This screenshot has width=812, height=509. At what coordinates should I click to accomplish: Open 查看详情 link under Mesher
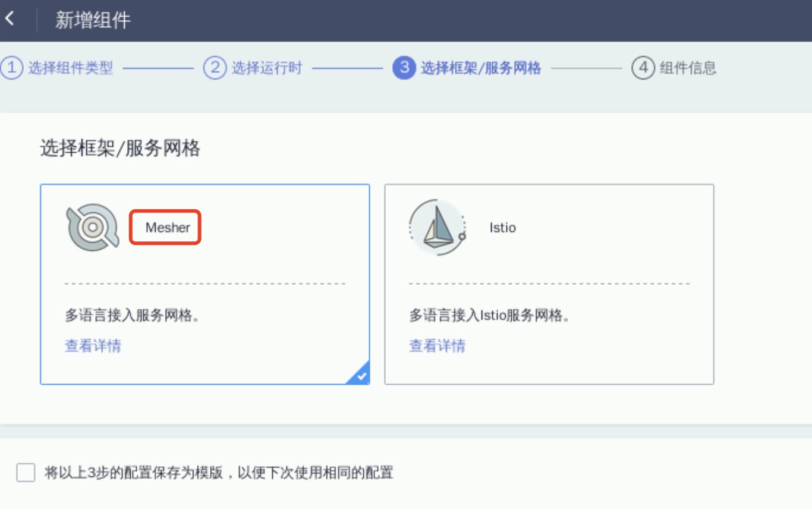(93, 345)
